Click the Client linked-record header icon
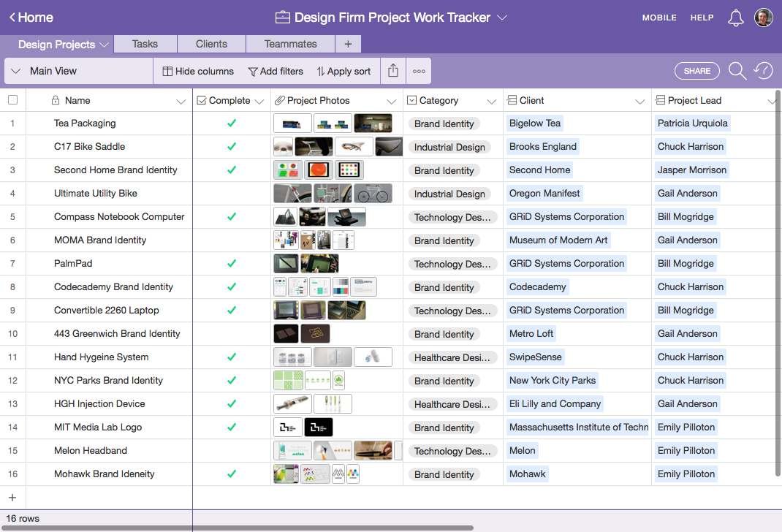The image size is (782, 532). point(512,100)
